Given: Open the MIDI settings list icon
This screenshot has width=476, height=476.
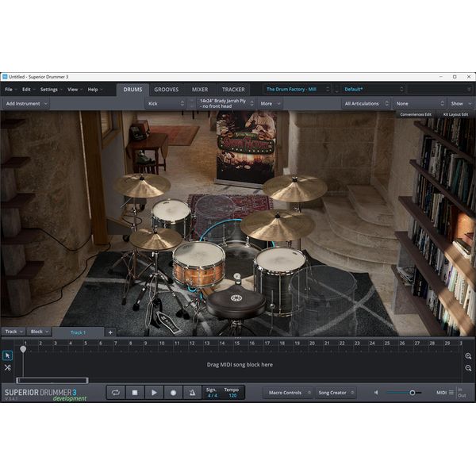Looking at the screenshot, I should pyautogui.click(x=451, y=393).
